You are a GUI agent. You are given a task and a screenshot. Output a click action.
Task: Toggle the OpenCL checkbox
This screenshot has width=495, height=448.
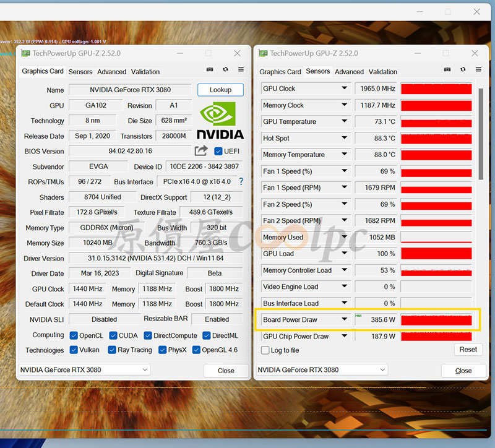coord(74,335)
